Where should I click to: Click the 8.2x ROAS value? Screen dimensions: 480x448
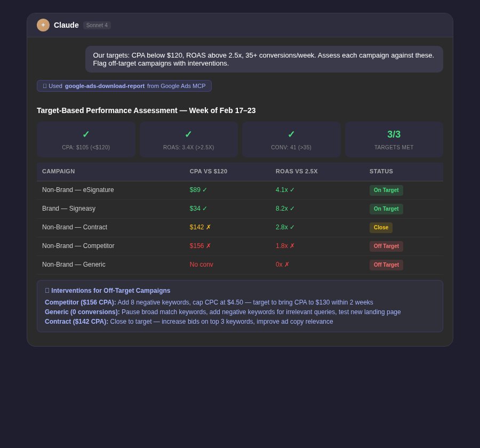coord(285,209)
